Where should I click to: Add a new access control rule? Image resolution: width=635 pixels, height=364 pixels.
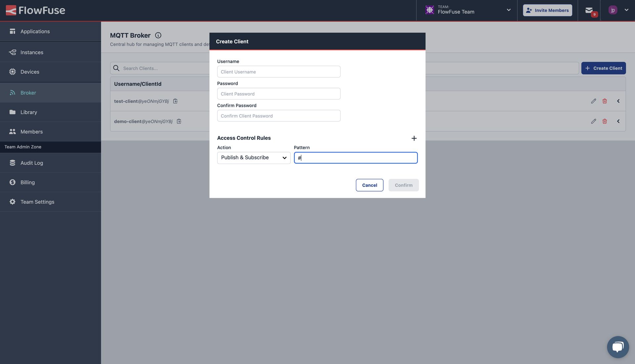(414, 138)
